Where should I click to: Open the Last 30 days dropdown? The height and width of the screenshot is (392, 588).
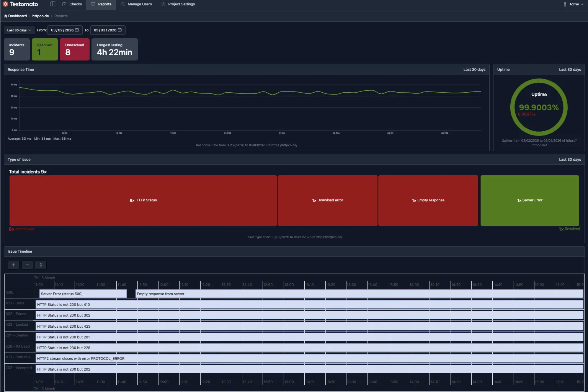19,30
